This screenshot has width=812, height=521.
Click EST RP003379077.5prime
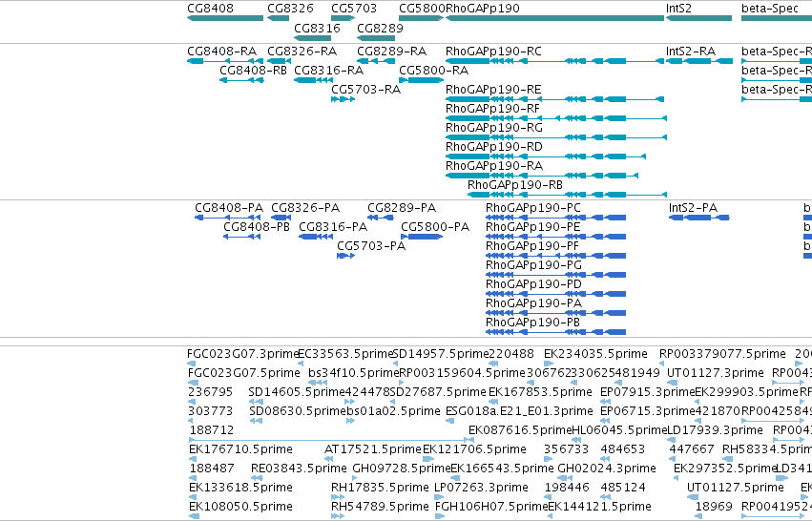[x=663, y=365]
